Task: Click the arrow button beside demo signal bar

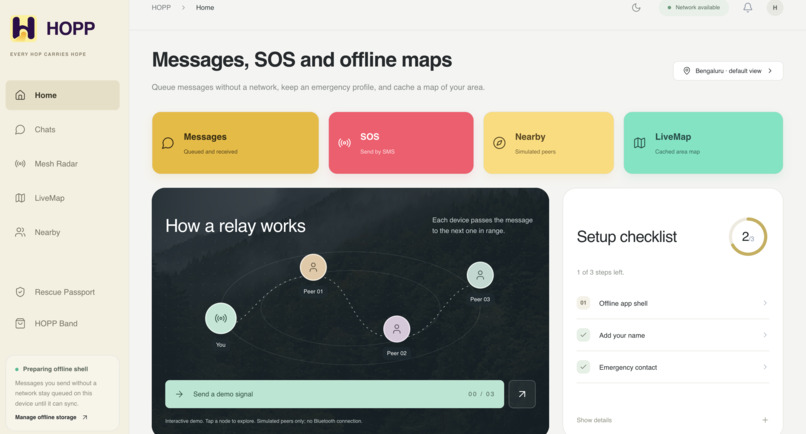Action: [522, 394]
